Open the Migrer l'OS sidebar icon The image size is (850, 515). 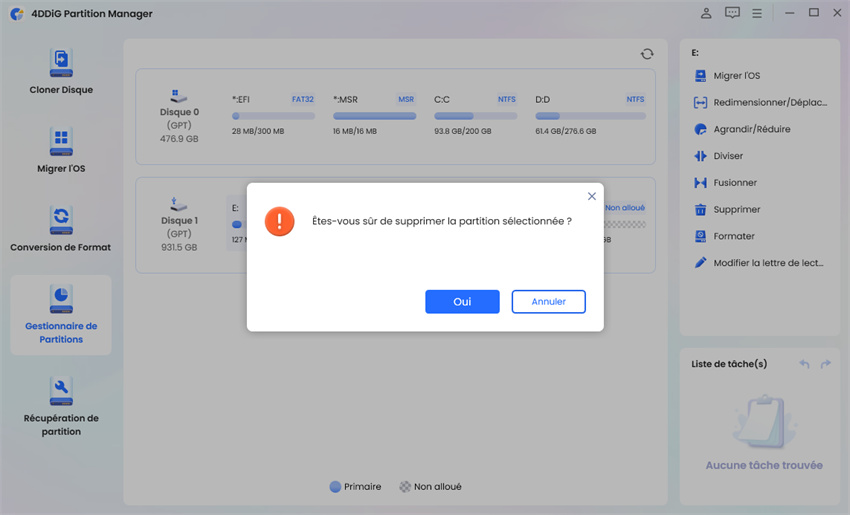[61, 141]
